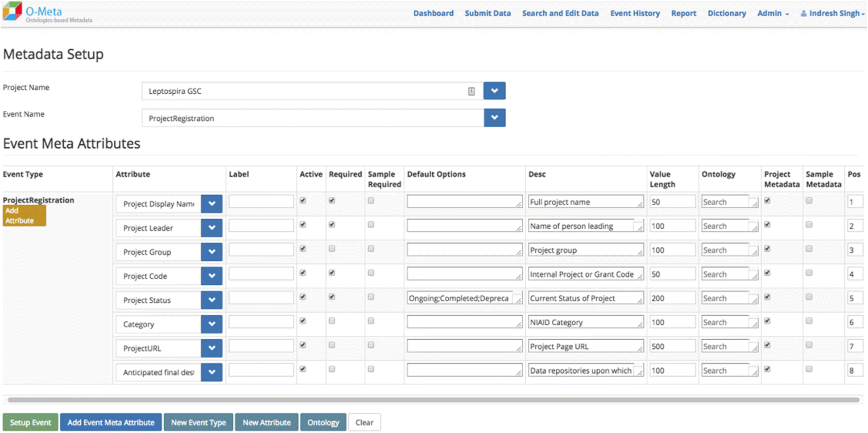The width and height of the screenshot is (868, 433).
Task: Open the Report page
Action: coord(683,13)
